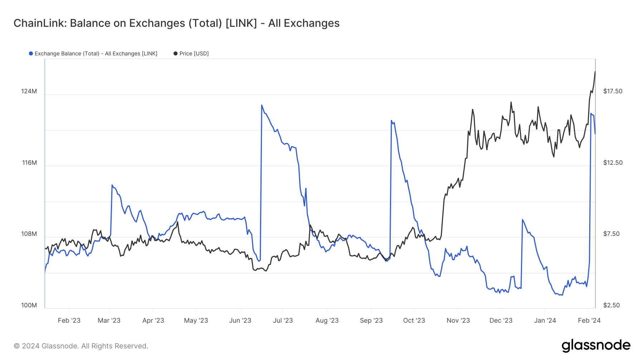Select the Jan '24 x-axis label
The image size is (644, 362).
tap(545, 321)
